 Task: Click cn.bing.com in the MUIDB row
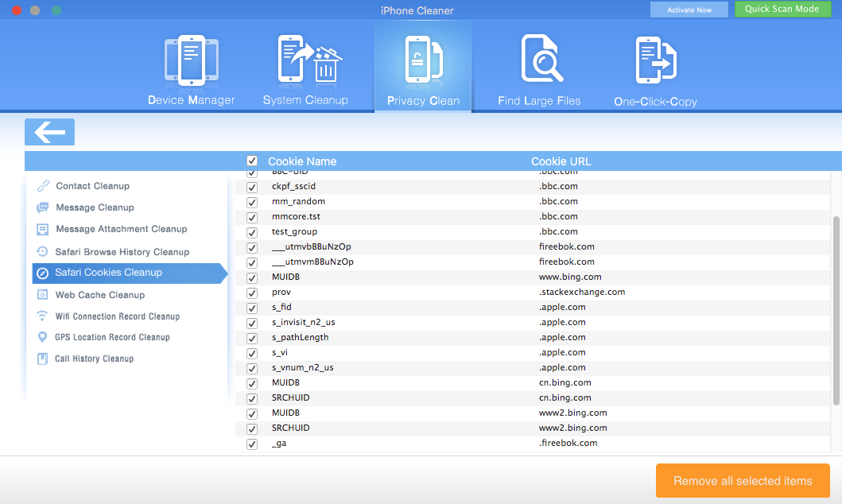565,382
